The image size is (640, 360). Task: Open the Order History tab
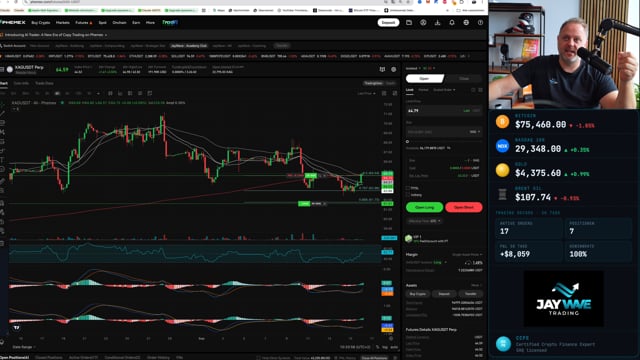pos(158,358)
